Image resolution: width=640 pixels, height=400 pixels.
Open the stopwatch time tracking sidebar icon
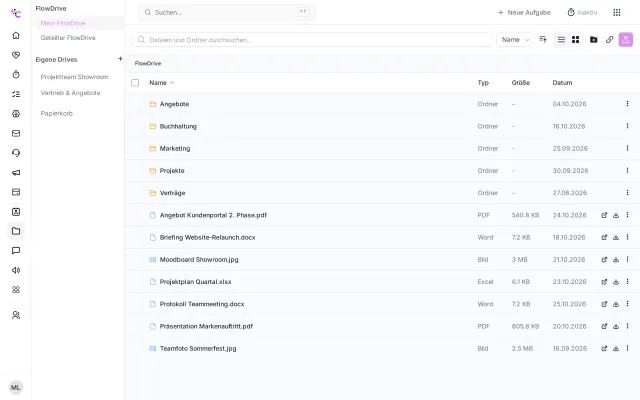click(16, 75)
